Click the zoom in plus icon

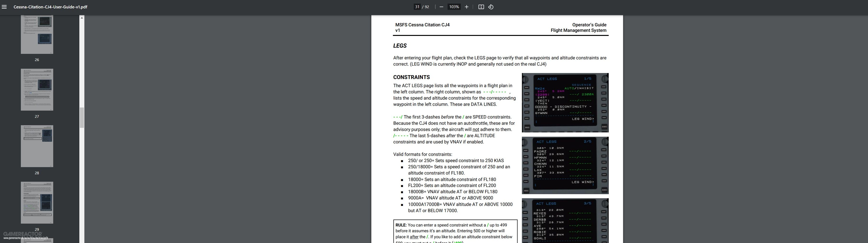(x=466, y=7)
